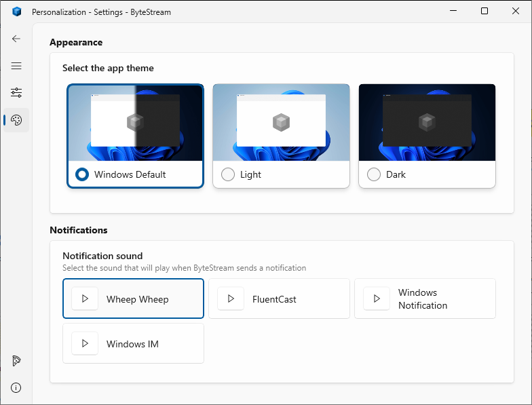
Task: Select the Light theme radio button
Action: pos(228,174)
